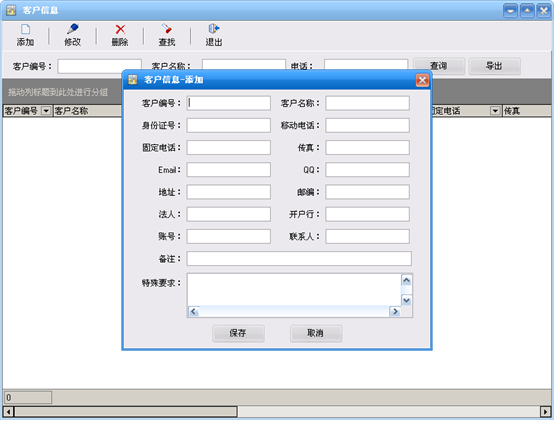Focus the 身份证号 input field
The width and height of the screenshot is (555, 421).
point(229,125)
